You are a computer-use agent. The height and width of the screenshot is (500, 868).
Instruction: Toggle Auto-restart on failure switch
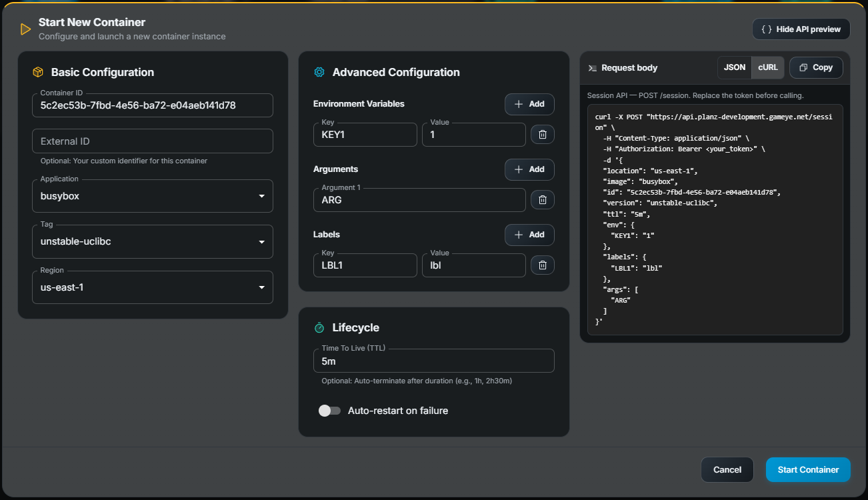coord(329,411)
